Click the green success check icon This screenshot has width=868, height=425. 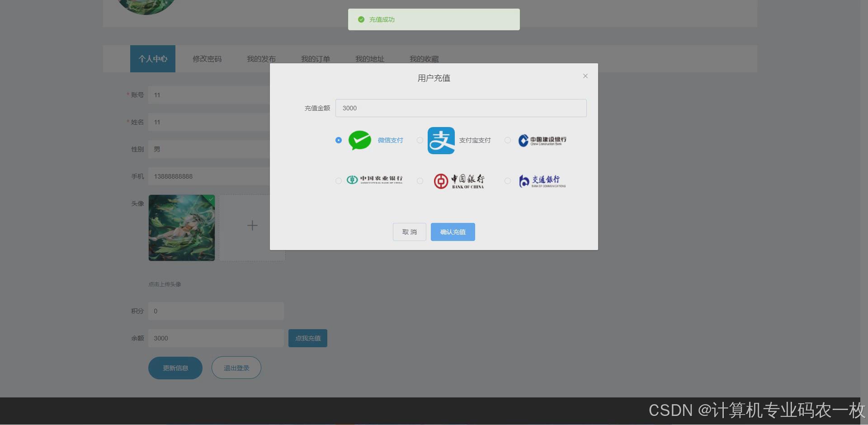click(x=361, y=19)
